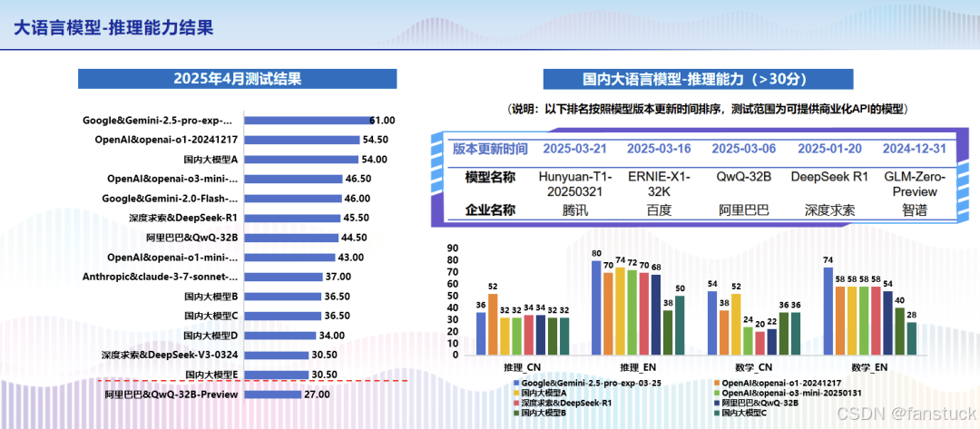
Task: Click the 2025-03-16 date cell
Action: click(x=659, y=150)
